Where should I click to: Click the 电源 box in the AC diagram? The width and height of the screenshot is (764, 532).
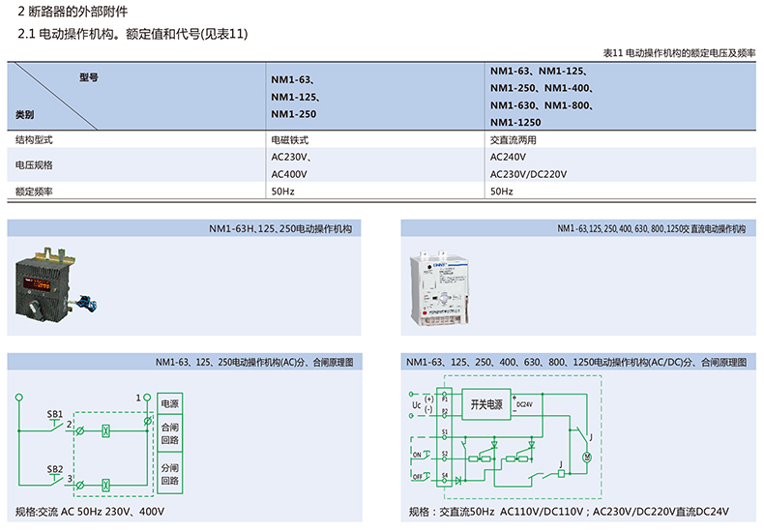point(169,402)
